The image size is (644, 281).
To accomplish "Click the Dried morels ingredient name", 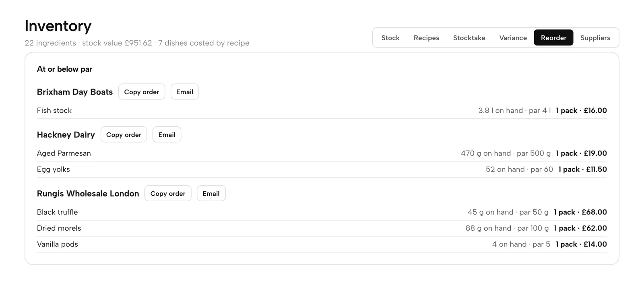I will point(59,228).
